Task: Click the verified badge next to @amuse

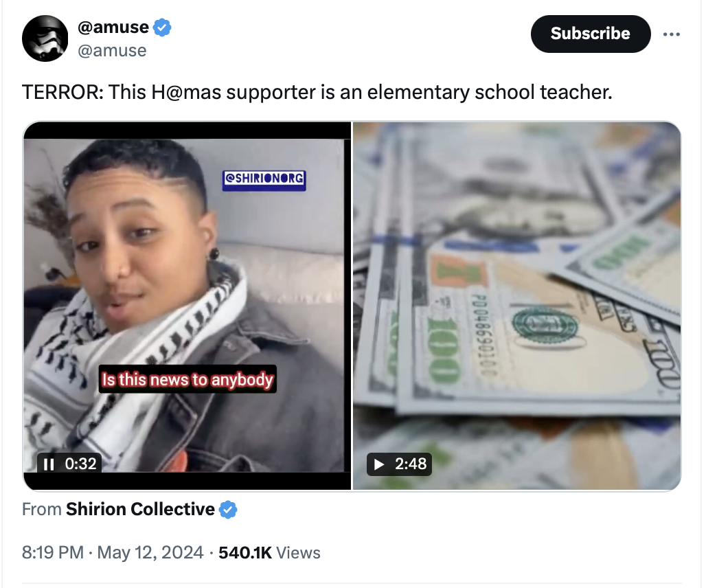Action: (x=162, y=27)
